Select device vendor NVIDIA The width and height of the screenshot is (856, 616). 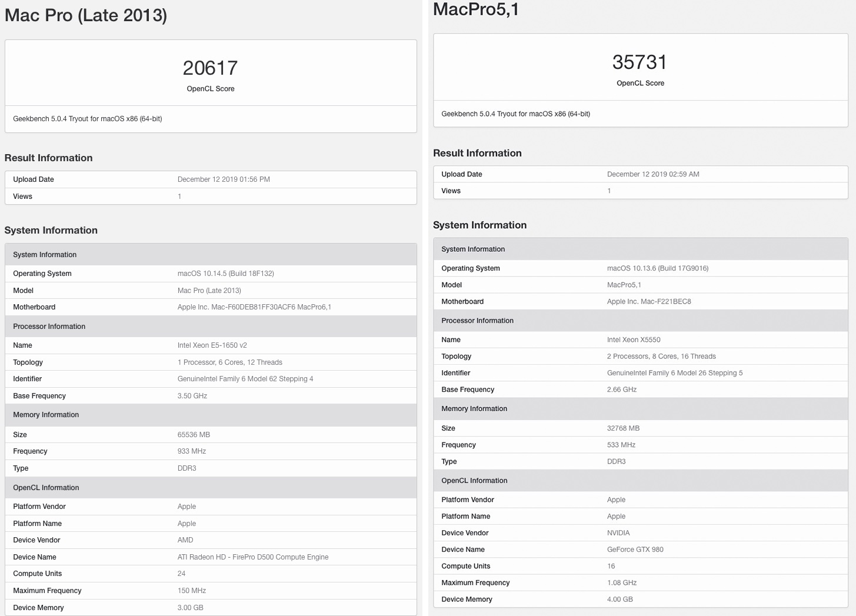click(x=618, y=533)
